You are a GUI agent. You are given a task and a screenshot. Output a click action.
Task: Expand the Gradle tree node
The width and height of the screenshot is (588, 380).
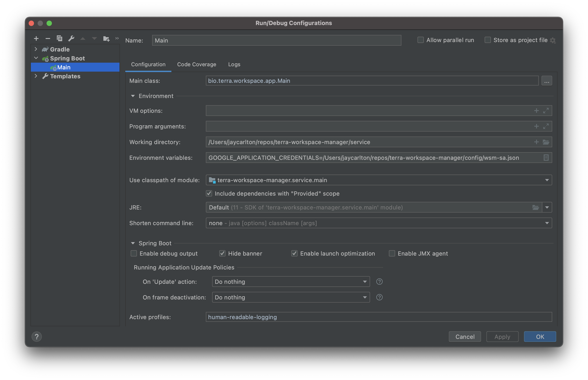[36, 49]
